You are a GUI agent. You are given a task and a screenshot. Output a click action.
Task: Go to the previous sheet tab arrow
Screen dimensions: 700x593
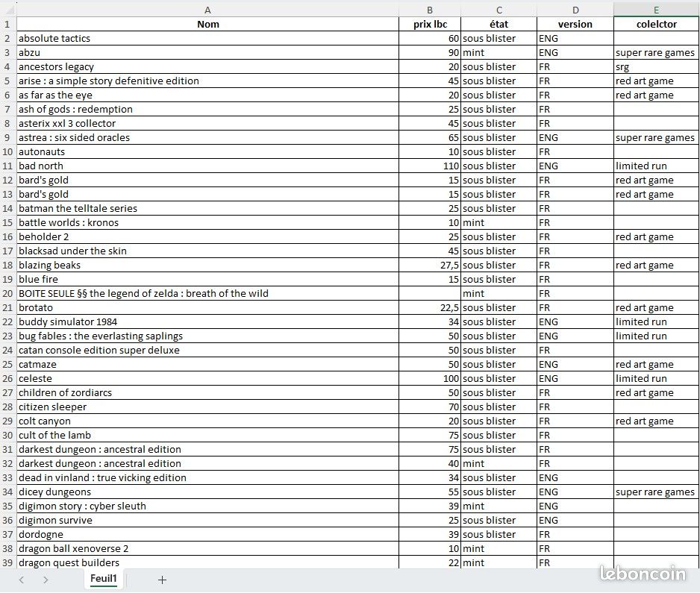coord(22,580)
